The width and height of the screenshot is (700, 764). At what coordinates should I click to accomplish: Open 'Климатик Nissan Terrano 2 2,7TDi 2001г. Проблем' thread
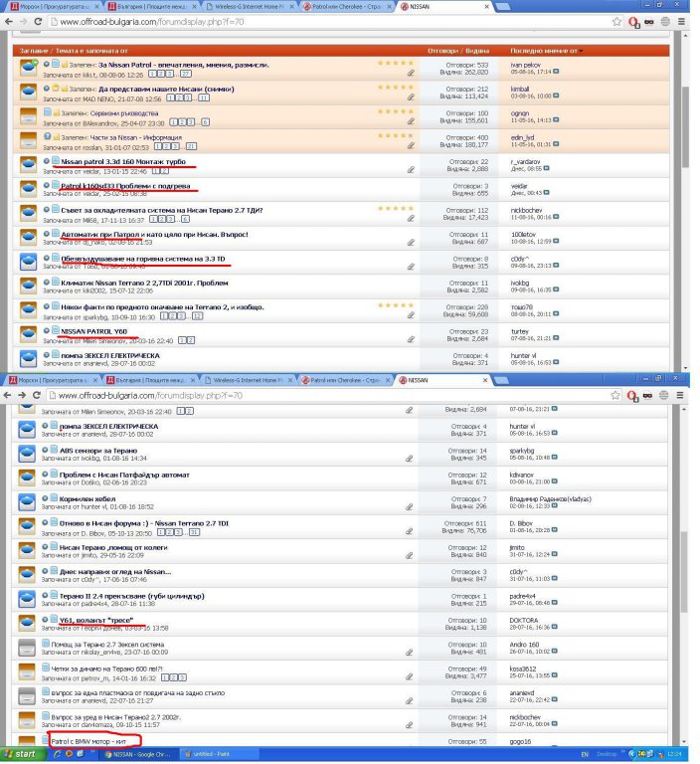(144, 284)
